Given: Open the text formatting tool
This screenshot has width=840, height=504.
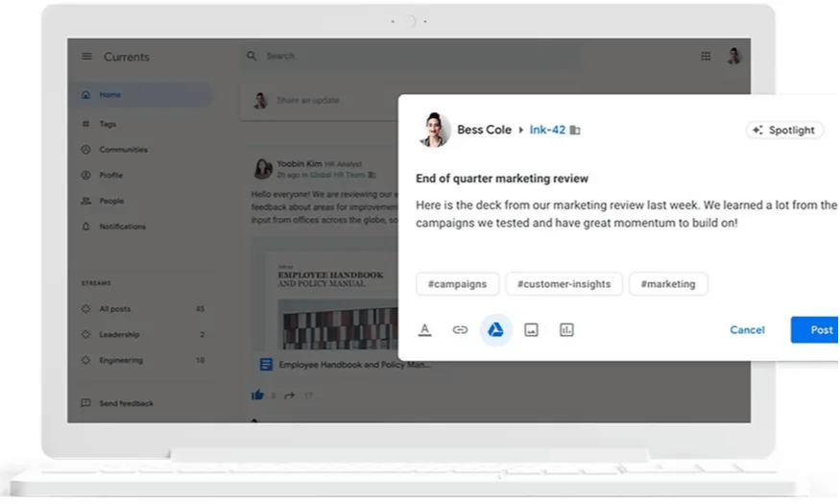Looking at the screenshot, I should (425, 330).
